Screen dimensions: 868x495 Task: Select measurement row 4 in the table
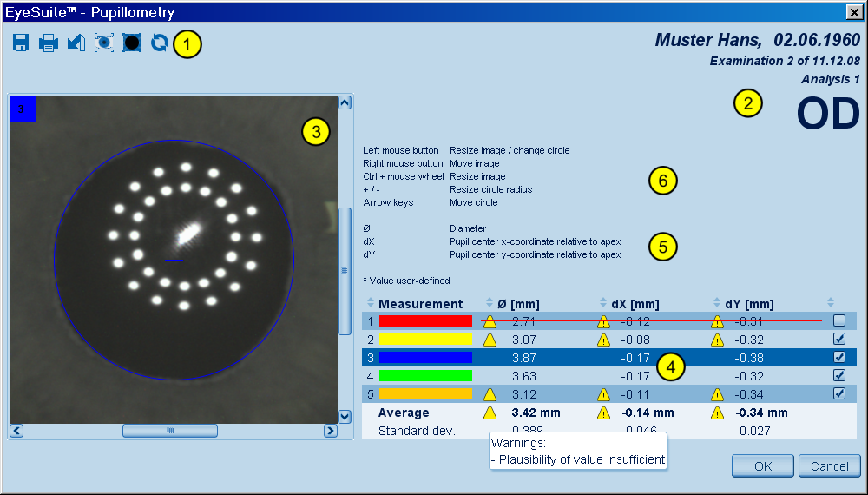coord(608,376)
